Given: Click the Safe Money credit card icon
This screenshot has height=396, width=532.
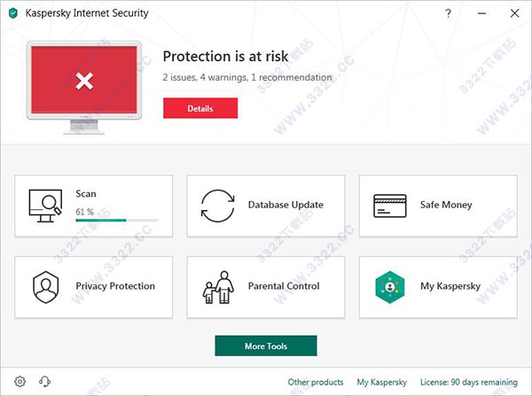Looking at the screenshot, I should [x=389, y=205].
